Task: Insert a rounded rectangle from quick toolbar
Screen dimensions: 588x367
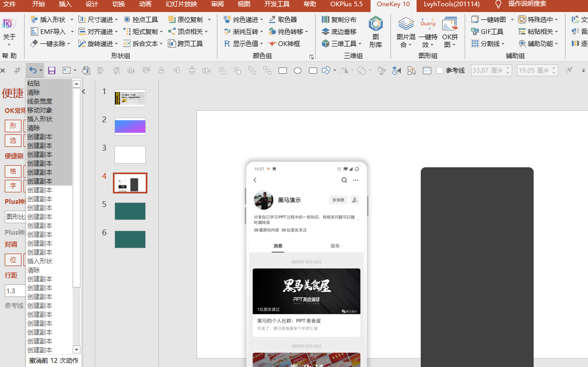Action: (313, 71)
